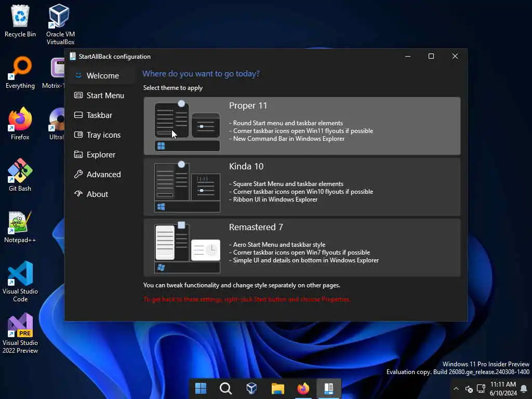The image size is (532, 399).
Task: Apply the Proper 11 theme
Action: [302, 126]
